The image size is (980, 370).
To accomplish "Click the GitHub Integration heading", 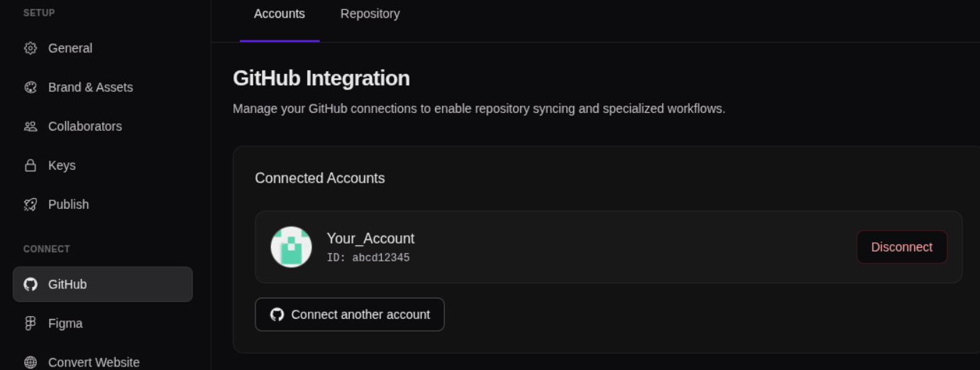I will [321, 78].
